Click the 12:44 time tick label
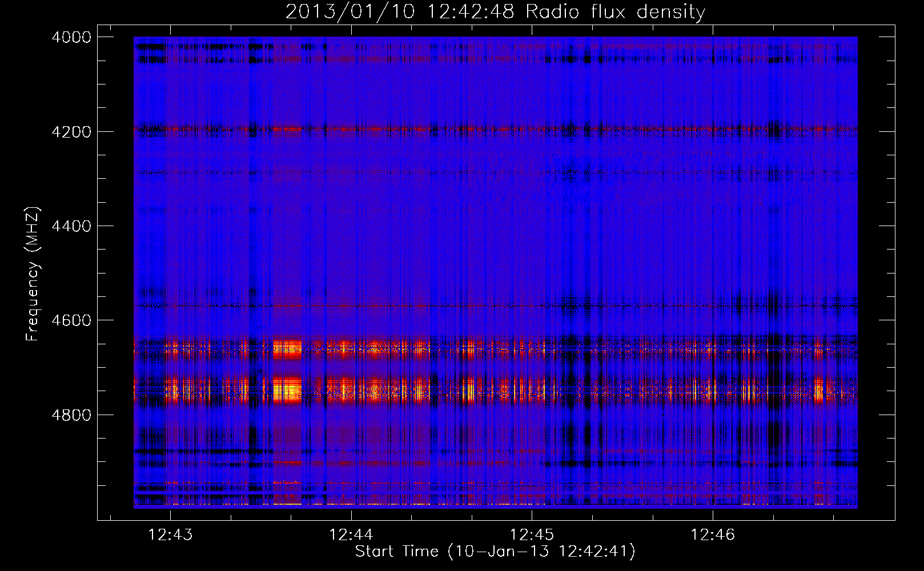The image size is (924, 571). 351,535
